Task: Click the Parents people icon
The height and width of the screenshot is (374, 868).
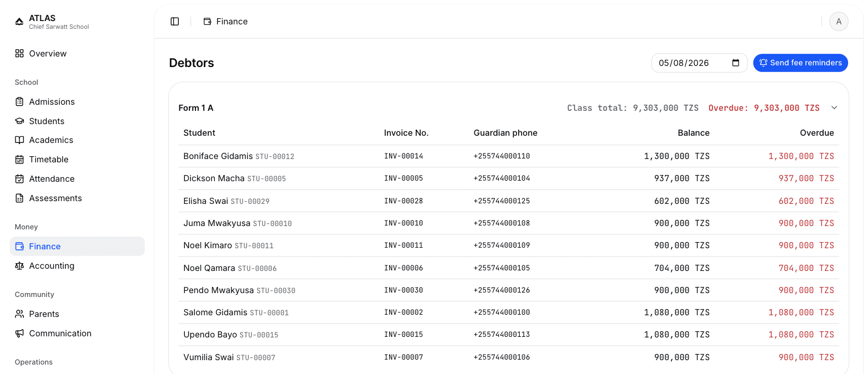Action: [x=19, y=314]
